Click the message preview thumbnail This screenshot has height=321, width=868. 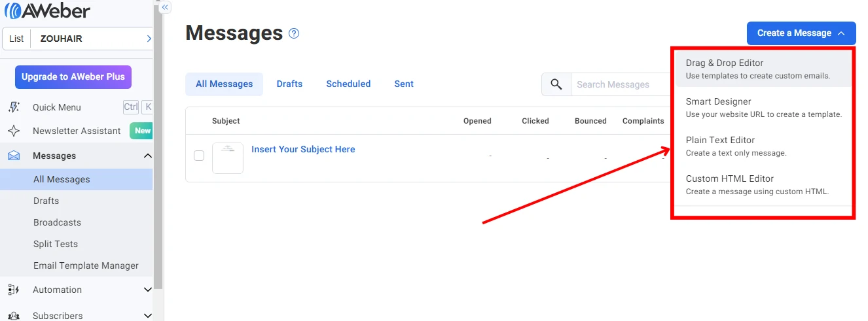click(228, 158)
